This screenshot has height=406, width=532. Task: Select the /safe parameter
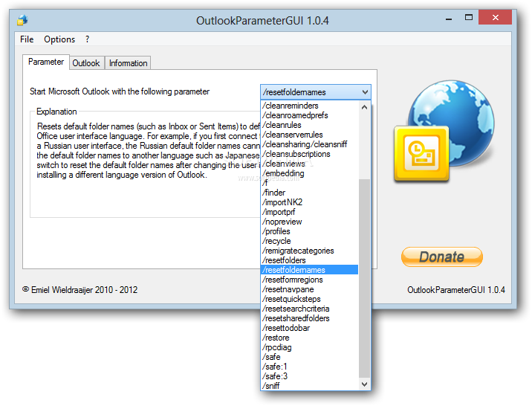tap(309, 357)
